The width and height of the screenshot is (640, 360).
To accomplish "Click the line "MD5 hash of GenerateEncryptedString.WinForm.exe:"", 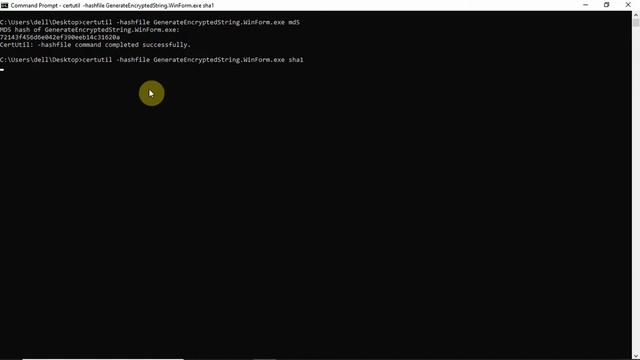I will (90, 30).
